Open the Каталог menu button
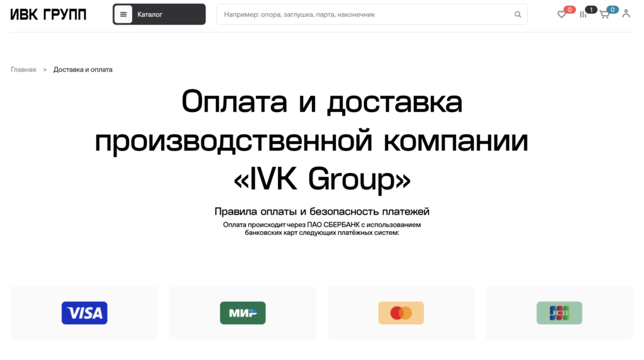The image size is (644, 360). click(159, 14)
